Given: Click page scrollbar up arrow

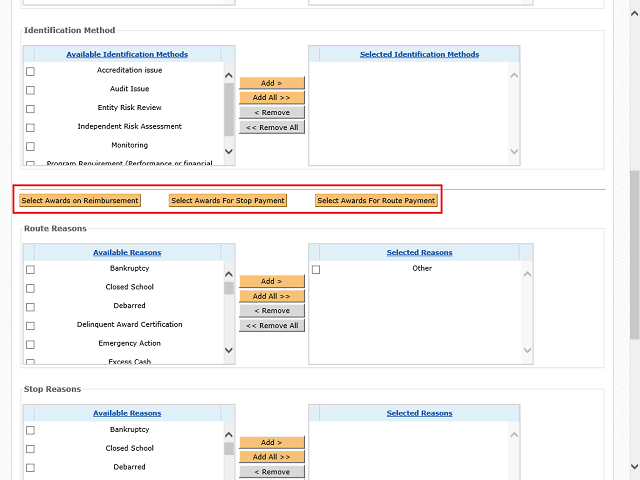Looking at the screenshot, I should point(634,13).
